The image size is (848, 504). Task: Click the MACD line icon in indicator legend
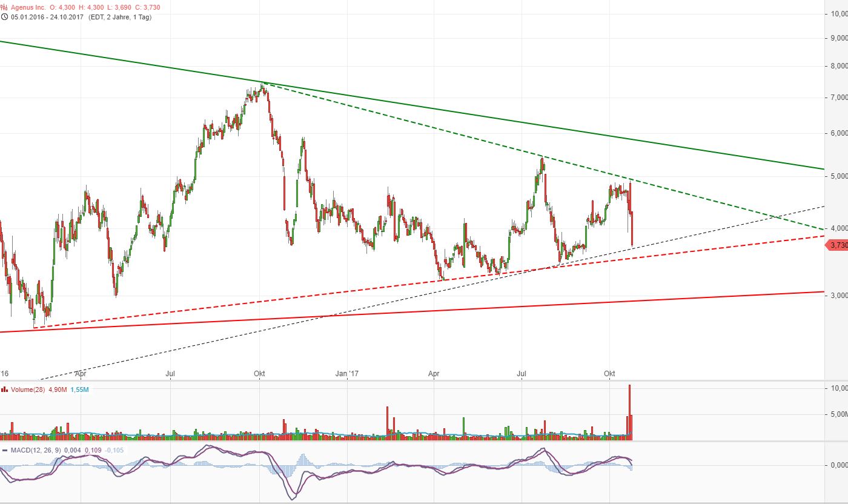(5, 450)
